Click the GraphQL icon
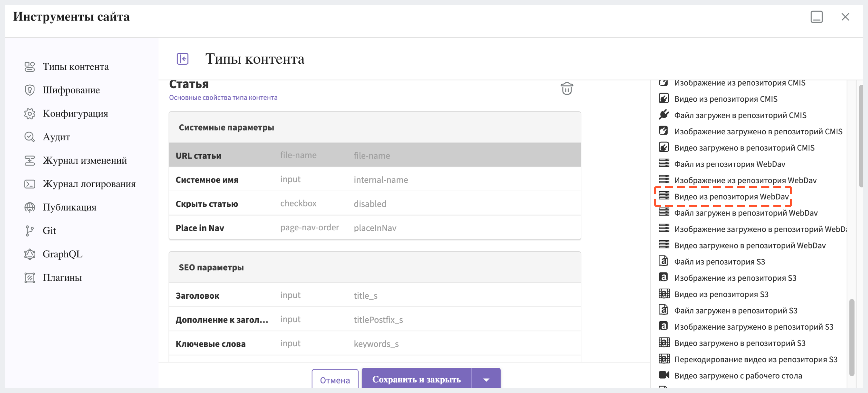The width and height of the screenshot is (868, 393). (30, 254)
